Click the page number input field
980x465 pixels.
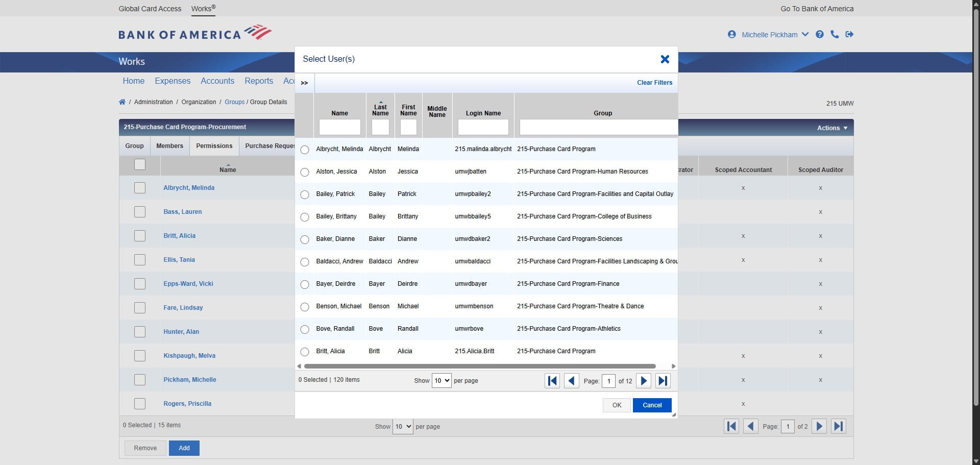(609, 381)
